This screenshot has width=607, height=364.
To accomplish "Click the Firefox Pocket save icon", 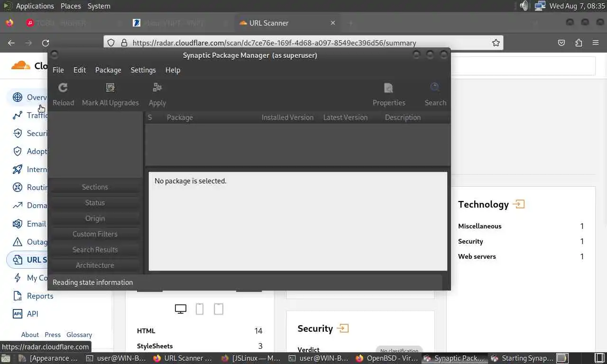I will click(x=561, y=43).
